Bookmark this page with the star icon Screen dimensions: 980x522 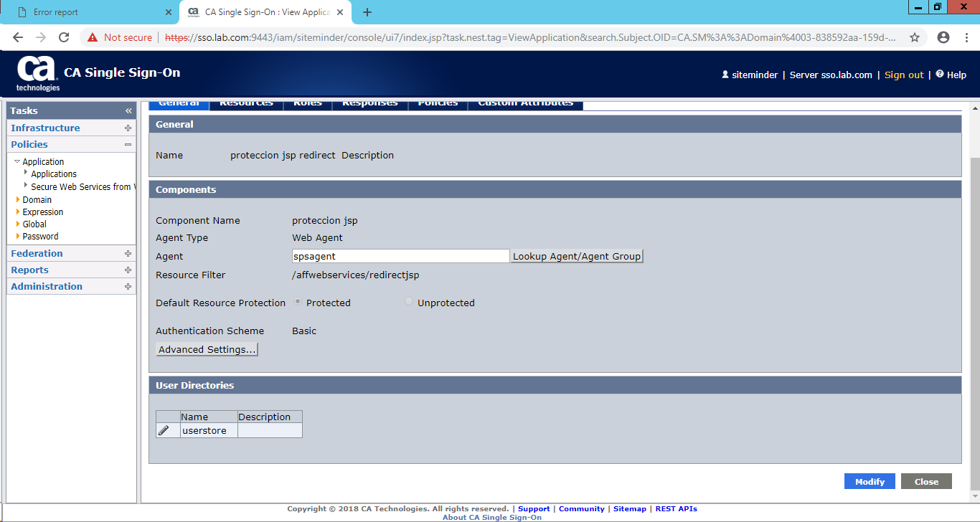point(915,37)
